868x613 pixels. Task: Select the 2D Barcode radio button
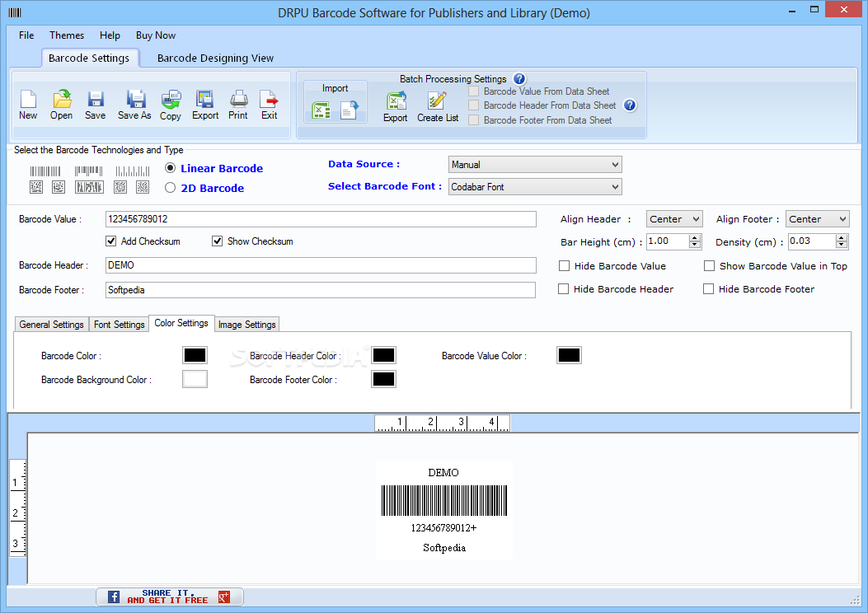[x=171, y=188]
